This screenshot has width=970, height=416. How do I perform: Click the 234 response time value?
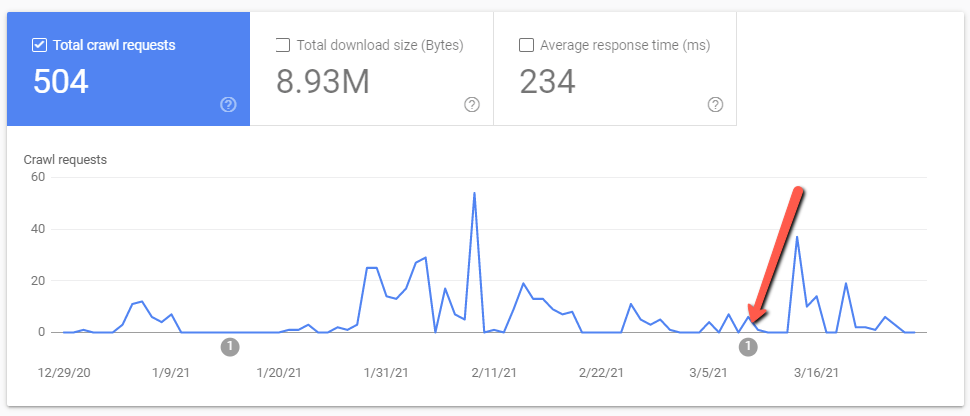pyautogui.click(x=547, y=82)
